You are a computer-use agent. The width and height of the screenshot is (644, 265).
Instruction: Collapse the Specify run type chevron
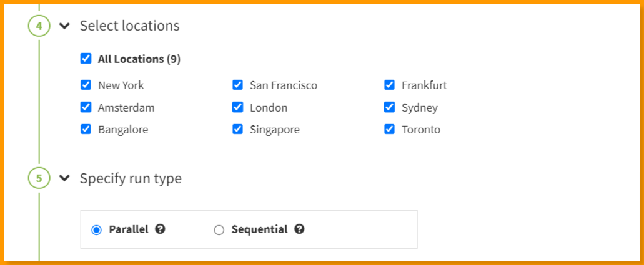coord(64,178)
